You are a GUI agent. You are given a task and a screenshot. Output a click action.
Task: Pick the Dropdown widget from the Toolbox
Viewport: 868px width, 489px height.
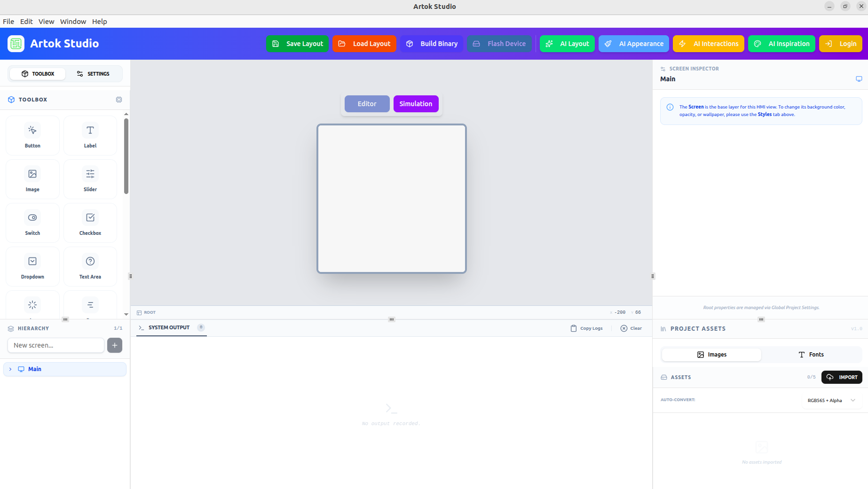(x=32, y=266)
